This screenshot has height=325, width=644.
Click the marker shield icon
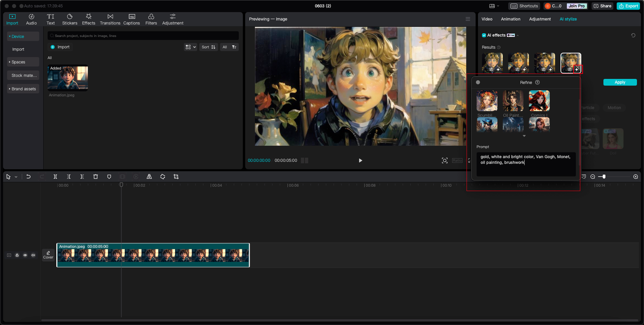click(109, 177)
